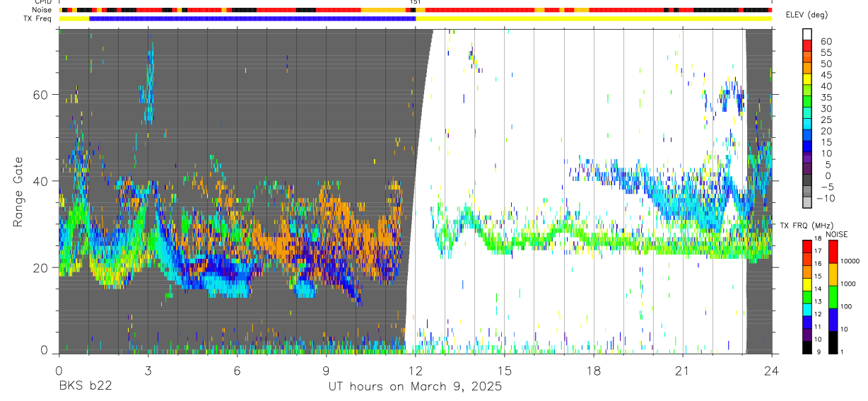Click the red cell of elevation colorbar

click(807, 46)
